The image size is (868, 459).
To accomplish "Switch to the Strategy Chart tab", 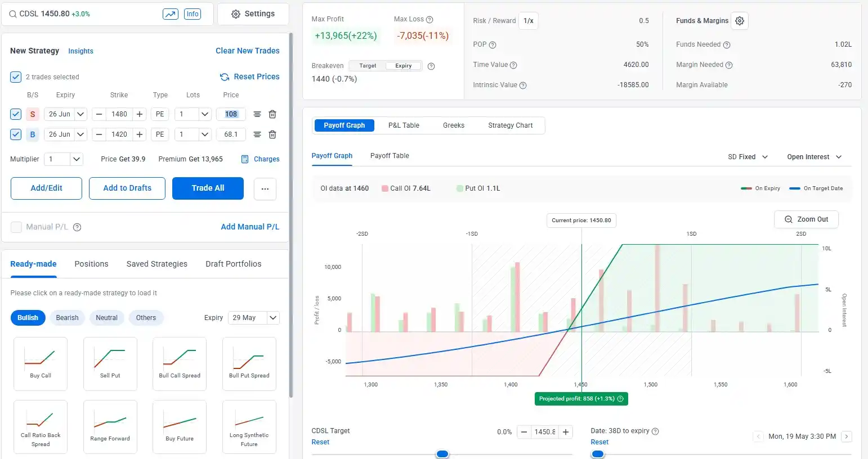I will click(511, 125).
